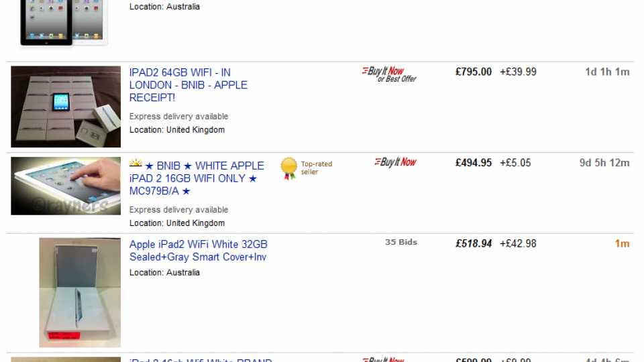Click the sunrise new-listing icon before BNIB title
644x362 pixels.
tap(136, 164)
